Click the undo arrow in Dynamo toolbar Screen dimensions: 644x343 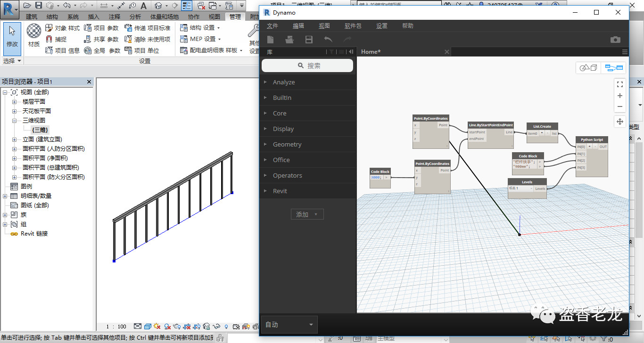tap(328, 40)
